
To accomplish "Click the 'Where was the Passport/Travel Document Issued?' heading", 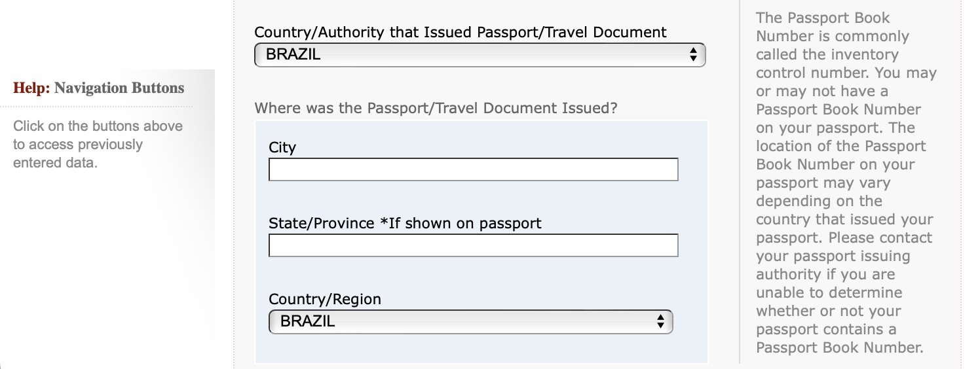I will point(436,108).
